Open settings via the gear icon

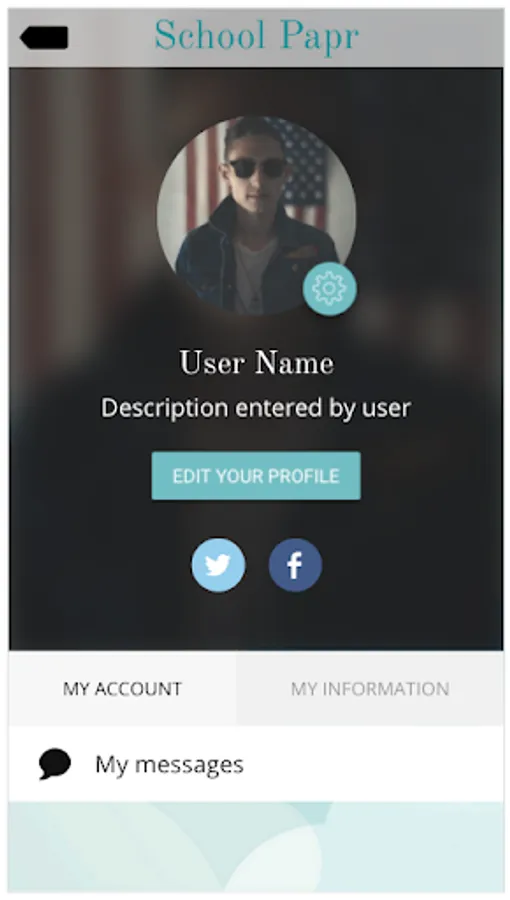coord(329,289)
